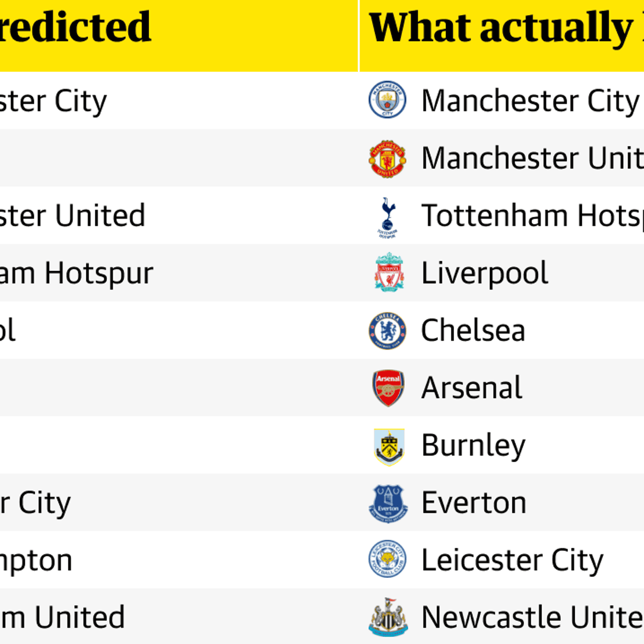The width and height of the screenshot is (644, 644).
Task: Click the Chelsea lion crest
Action: coord(387,331)
